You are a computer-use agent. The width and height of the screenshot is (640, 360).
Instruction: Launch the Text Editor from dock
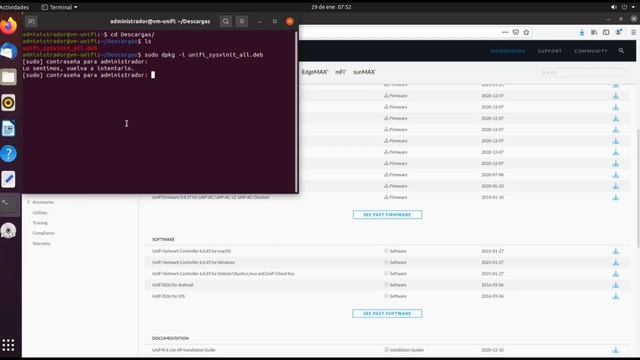tap(9, 180)
